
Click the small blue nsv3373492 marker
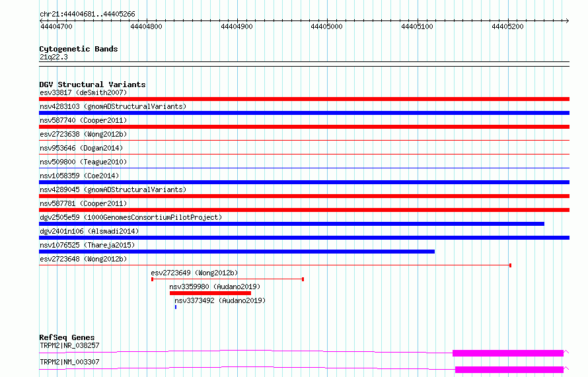click(176, 307)
